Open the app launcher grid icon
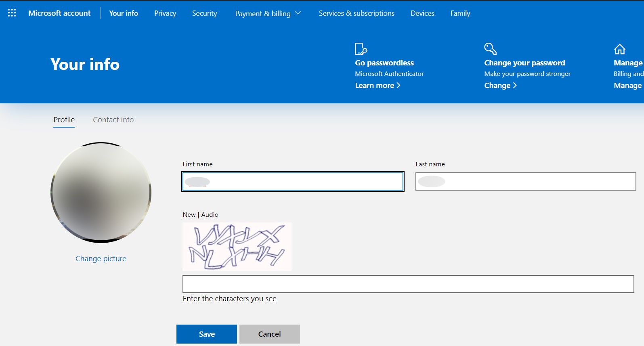 (x=12, y=13)
